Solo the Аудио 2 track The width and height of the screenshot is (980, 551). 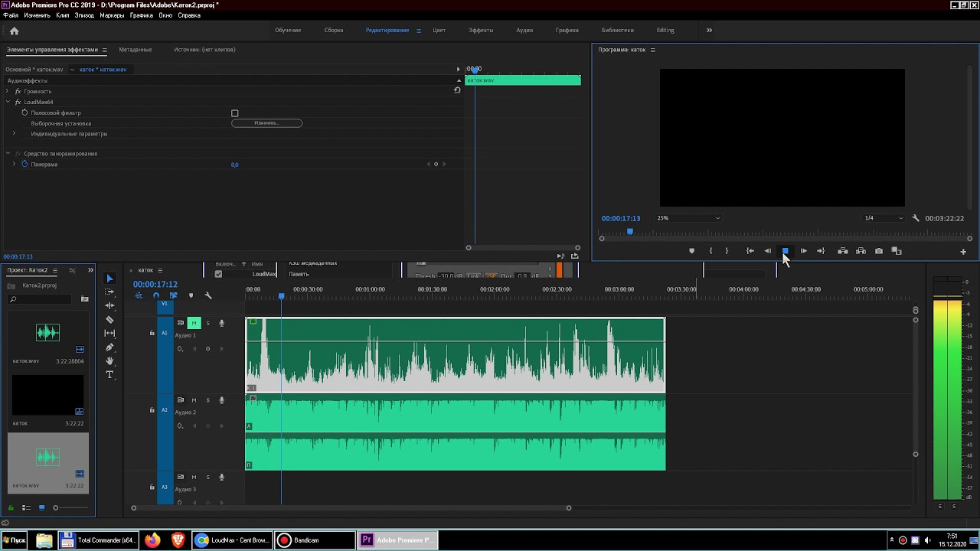click(x=207, y=400)
